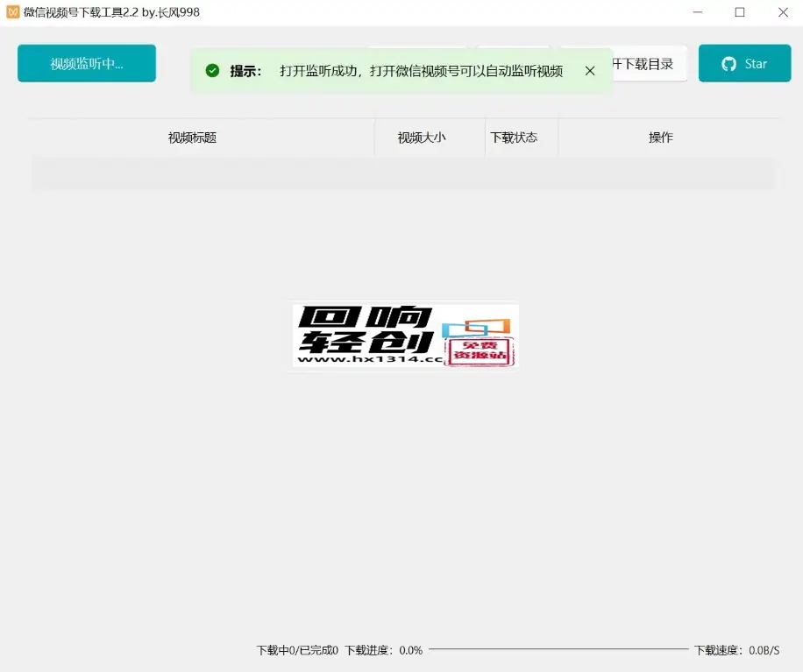
Task: Minimize the 微信视频号下载工具 window
Action: click(698, 11)
